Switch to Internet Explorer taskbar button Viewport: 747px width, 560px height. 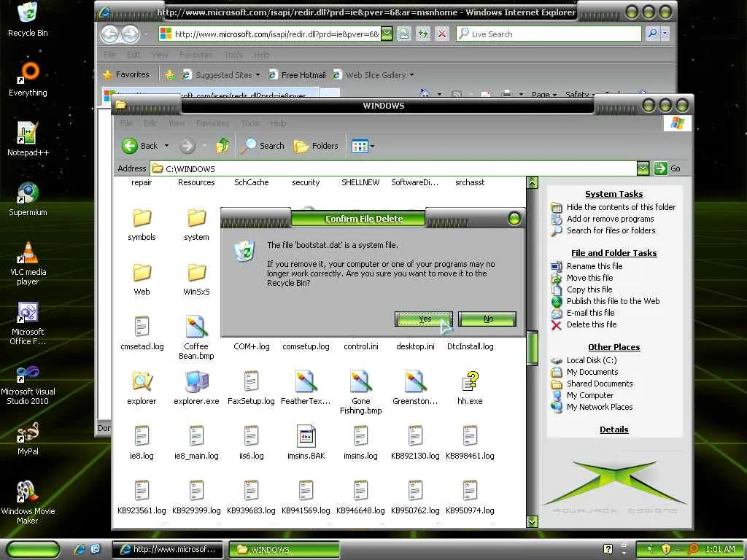[169, 550]
